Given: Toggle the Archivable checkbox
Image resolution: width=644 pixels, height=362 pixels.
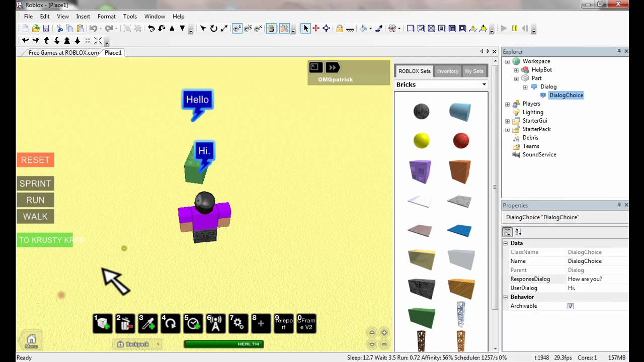Looking at the screenshot, I should tap(571, 306).
